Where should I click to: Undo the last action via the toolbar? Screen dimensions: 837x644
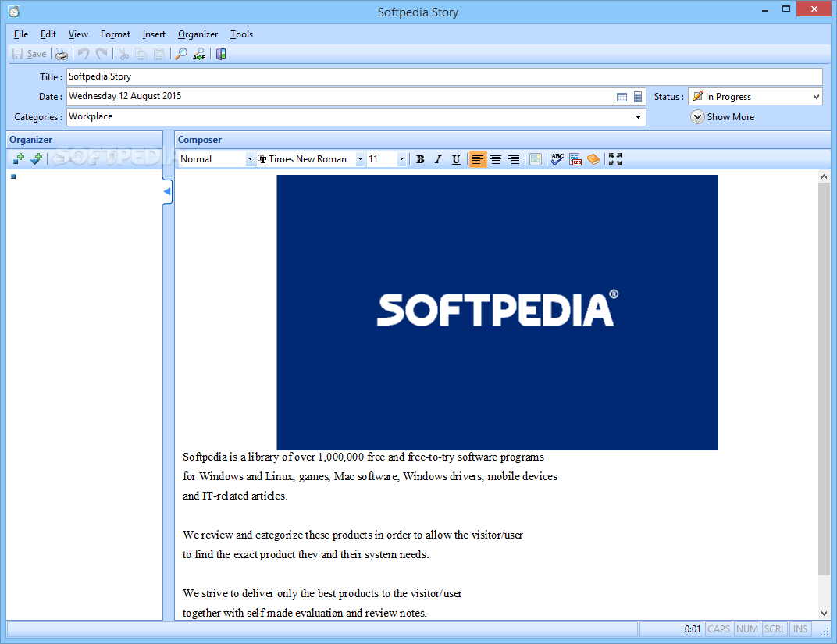pyautogui.click(x=84, y=54)
